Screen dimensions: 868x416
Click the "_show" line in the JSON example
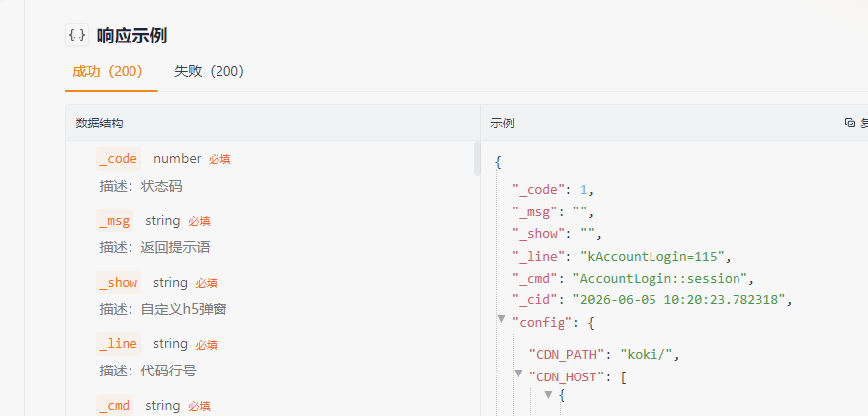pyautogui.click(x=557, y=234)
